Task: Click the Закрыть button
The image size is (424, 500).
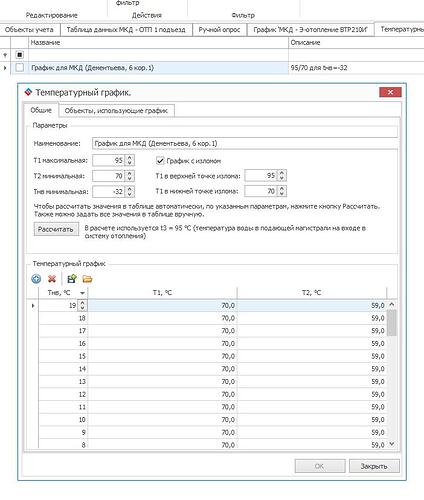Action: (374, 466)
